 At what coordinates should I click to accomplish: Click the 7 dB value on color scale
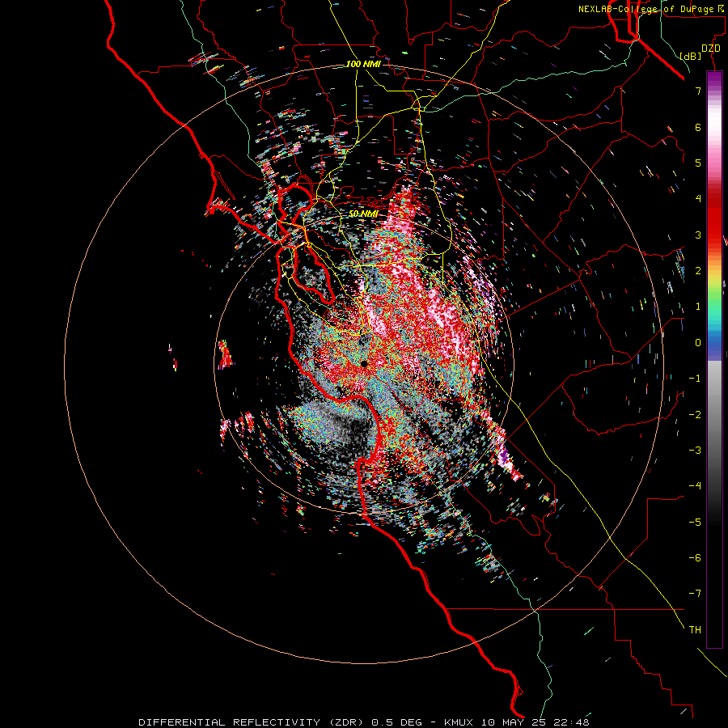point(698,91)
